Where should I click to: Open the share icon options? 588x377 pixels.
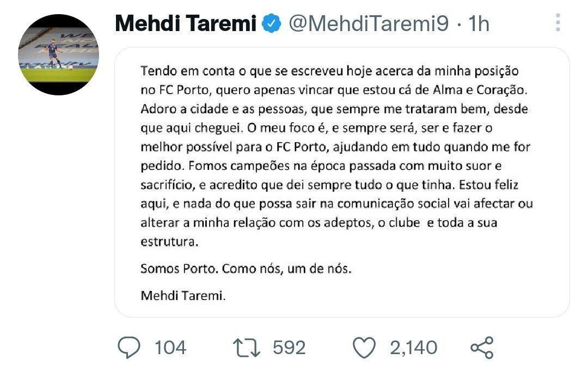pos(481,348)
